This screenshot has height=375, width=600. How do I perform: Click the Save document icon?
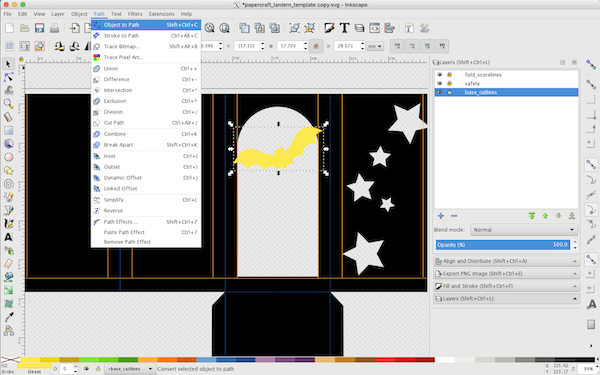pyautogui.click(x=39, y=28)
